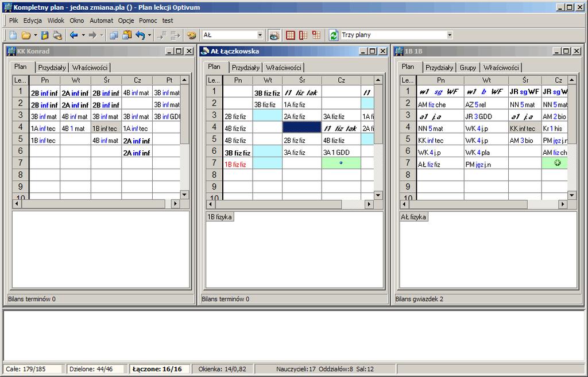The height and width of the screenshot is (377, 588).
Task: Click the AŁ Łączkowska window title icon
Action: pyautogui.click(x=205, y=51)
